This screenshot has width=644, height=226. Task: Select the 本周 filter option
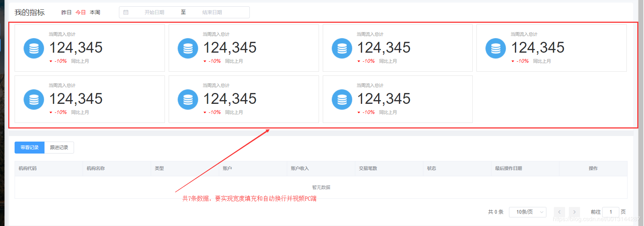(x=95, y=12)
